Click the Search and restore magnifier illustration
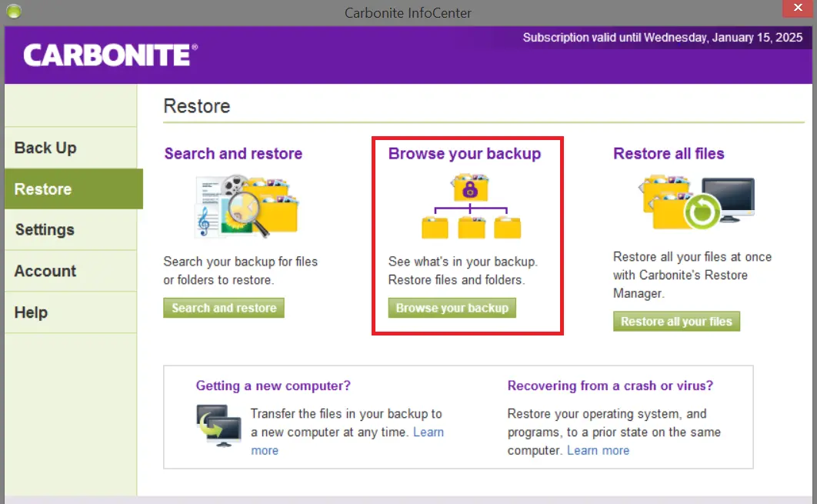Viewport: 817px width, 504px height. [x=246, y=205]
